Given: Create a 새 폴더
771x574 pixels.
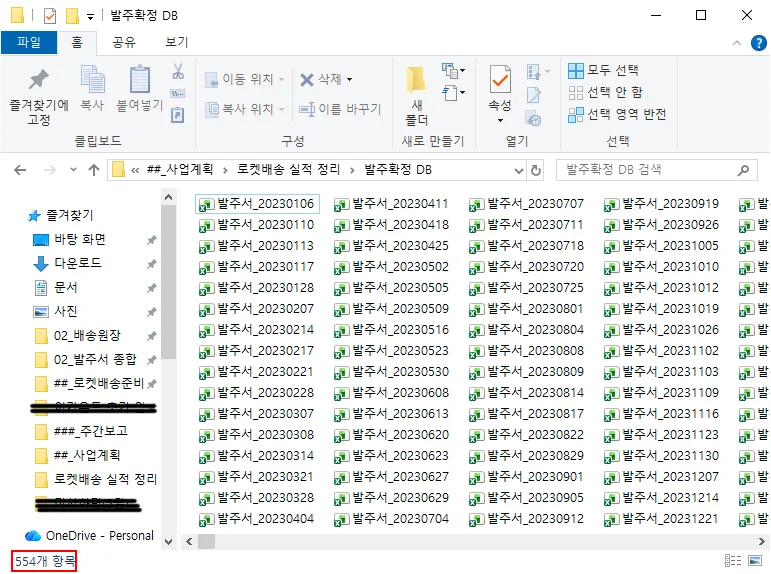Looking at the screenshot, I should (416, 96).
